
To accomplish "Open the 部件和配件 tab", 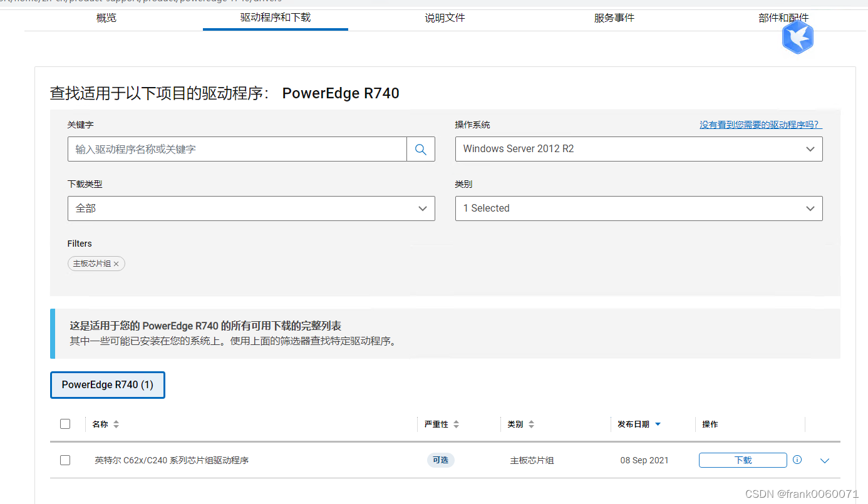I will pos(783,18).
